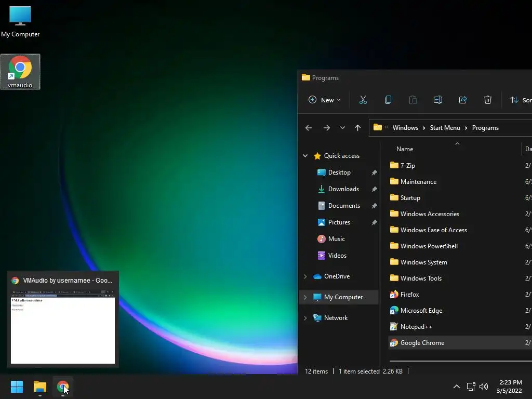
Task: Go back with the left arrow
Action: (x=309, y=128)
